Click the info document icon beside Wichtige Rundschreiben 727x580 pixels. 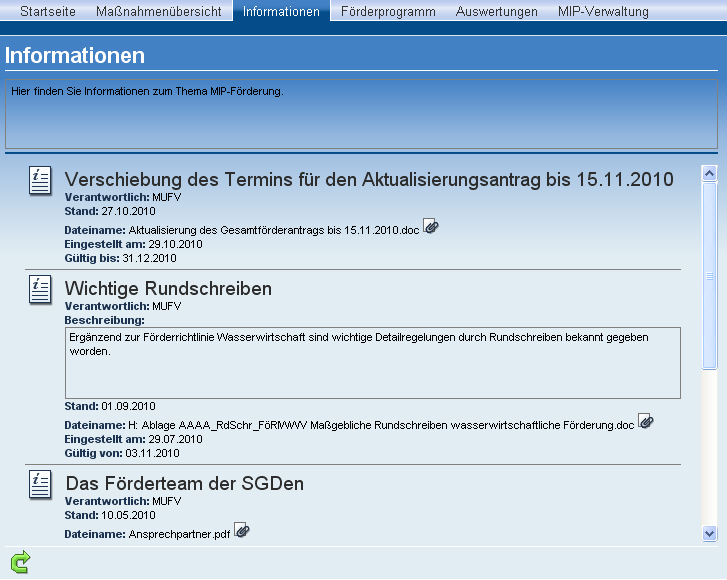tap(40, 290)
